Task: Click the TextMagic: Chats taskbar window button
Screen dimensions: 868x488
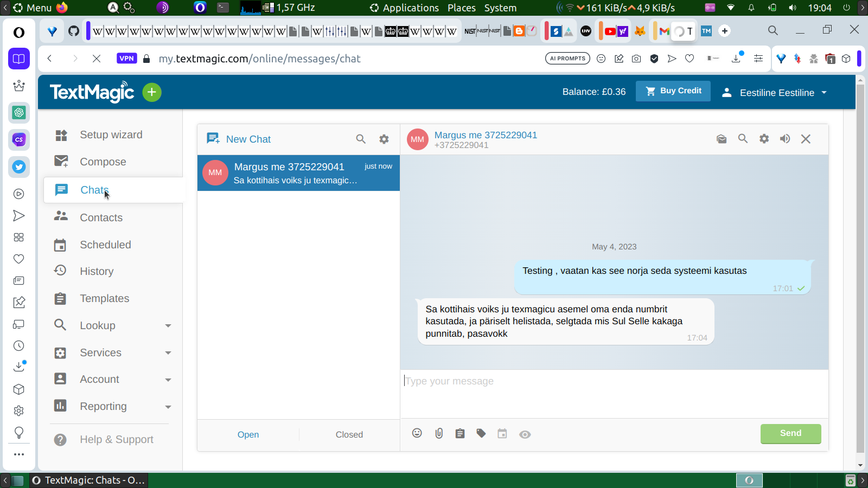Action: (x=89, y=480)
